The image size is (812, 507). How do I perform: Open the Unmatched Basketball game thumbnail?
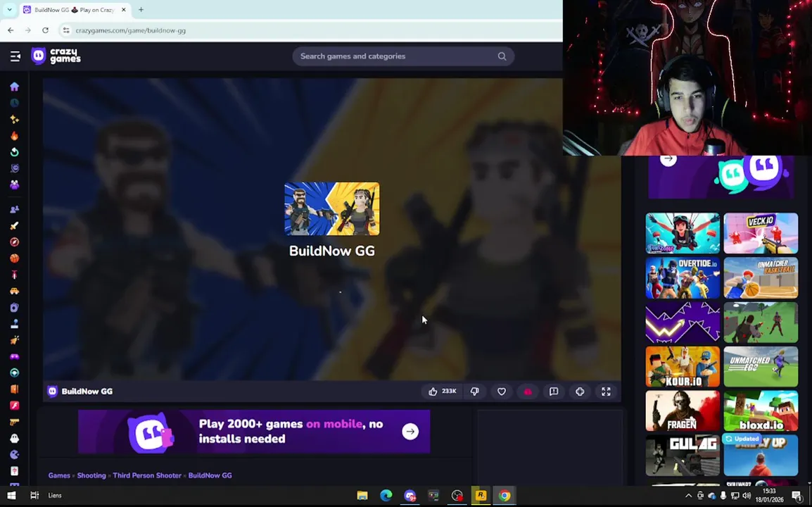[x=761, y=278]
